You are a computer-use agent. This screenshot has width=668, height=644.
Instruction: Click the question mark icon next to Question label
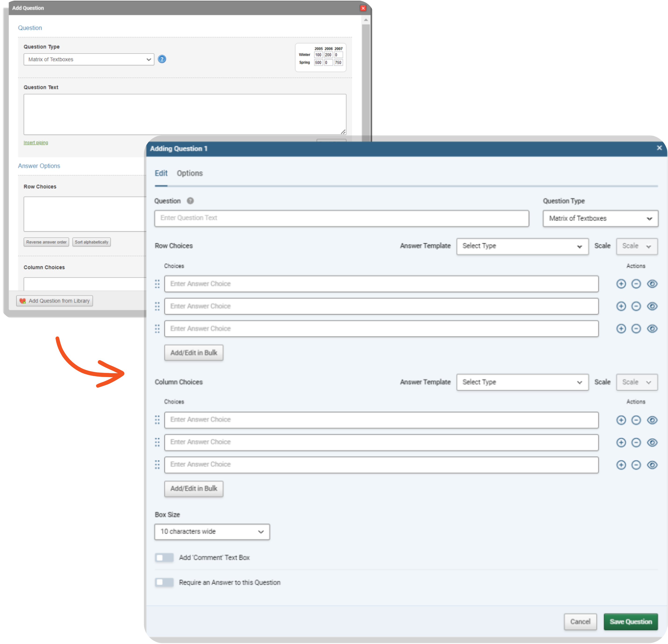(x=190, y=201)
